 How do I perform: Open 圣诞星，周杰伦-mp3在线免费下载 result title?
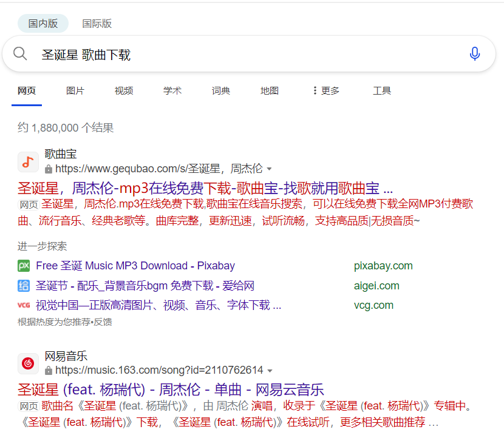point(205,188)
